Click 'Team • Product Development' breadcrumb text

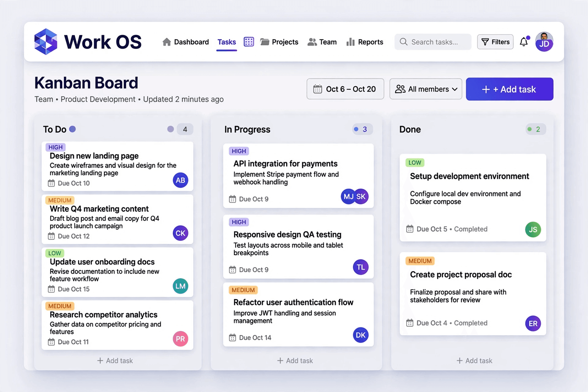tap(85, 99)
